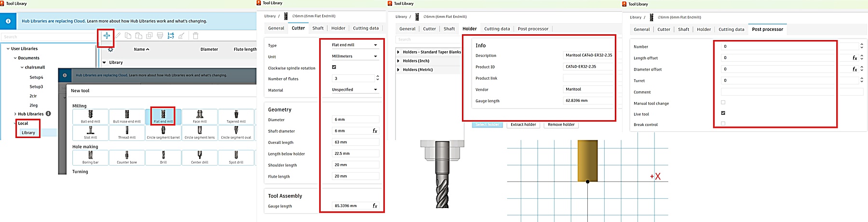Select the Bull nose end mill tool type
This screenshot has width=868, height=222.
tap(127, 117)
